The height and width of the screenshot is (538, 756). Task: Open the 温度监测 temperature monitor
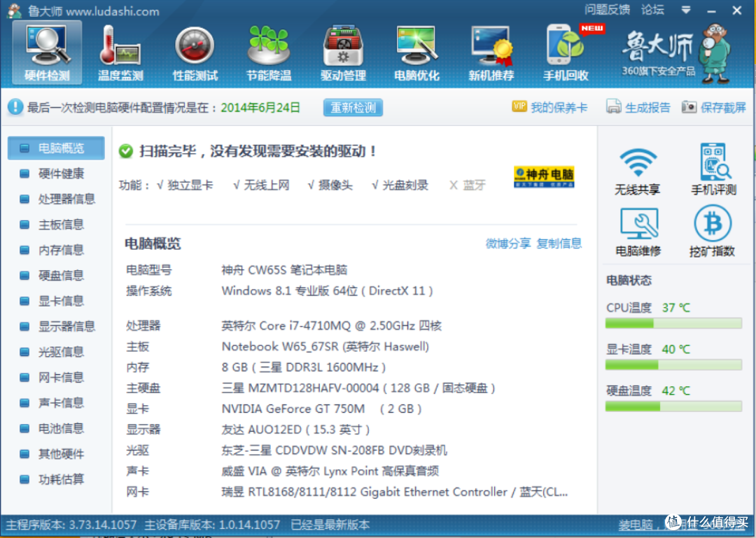(x=120, y=52)
